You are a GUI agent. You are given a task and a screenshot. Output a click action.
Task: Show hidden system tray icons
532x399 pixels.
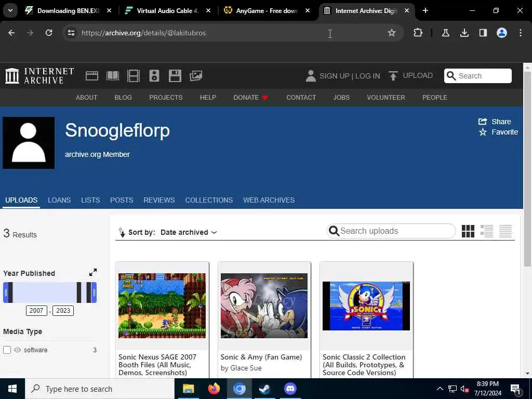coord(440,389)
